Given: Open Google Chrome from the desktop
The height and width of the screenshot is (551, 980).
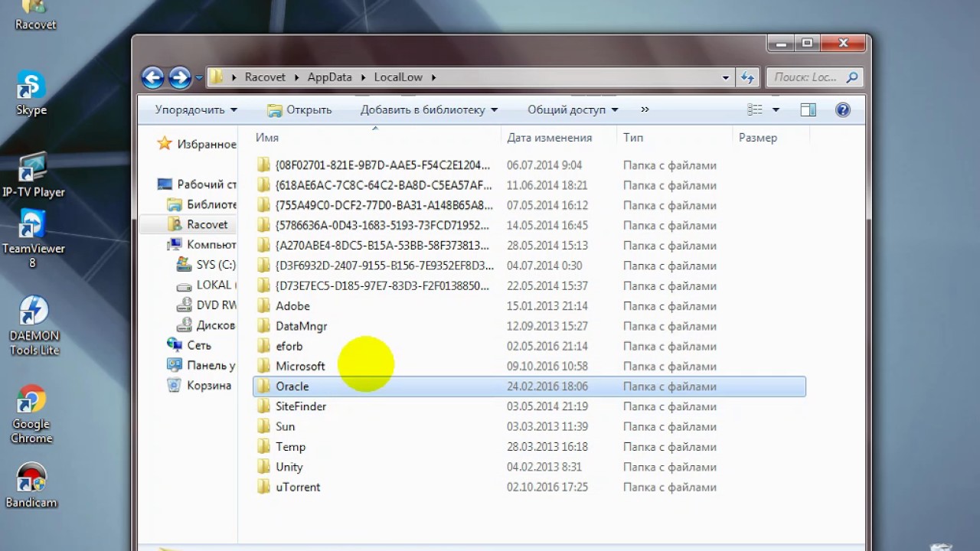Looking at the screenshot, I should (x=31, y=414).
